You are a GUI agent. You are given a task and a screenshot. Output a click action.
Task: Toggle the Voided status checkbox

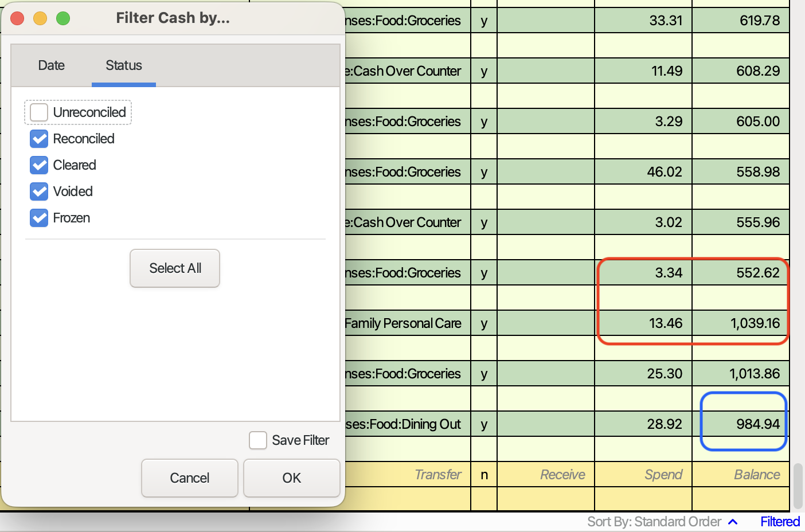[39, 191]
